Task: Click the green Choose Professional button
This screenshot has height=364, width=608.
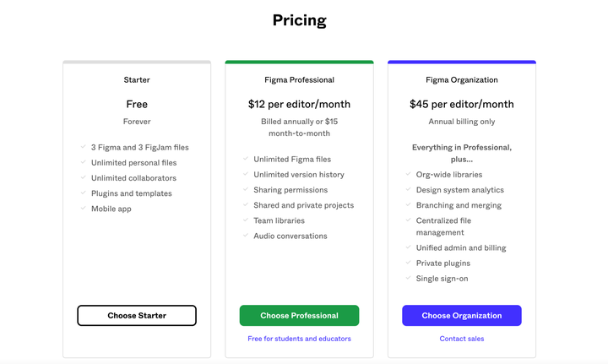Action: click(x=299, y=316)
